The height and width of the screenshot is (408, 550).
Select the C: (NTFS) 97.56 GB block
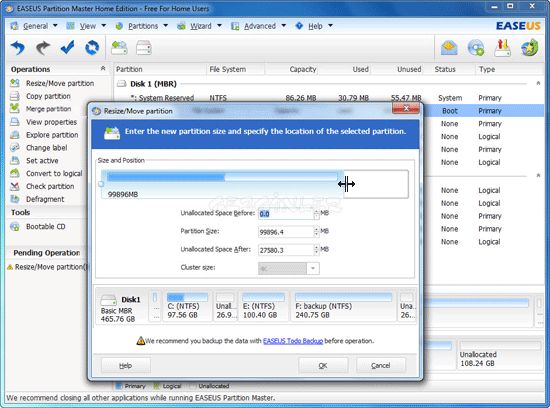pyautogui.click(x=187, y=306)
